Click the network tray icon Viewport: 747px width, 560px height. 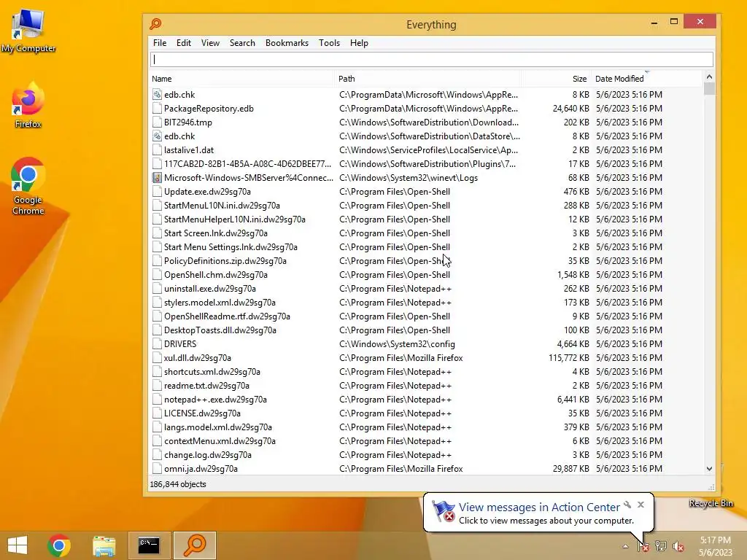(661, 546)
